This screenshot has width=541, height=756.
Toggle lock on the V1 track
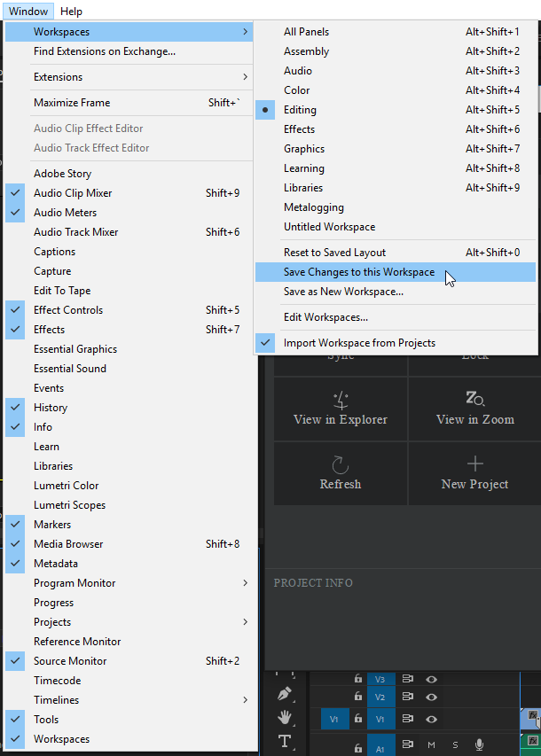click(358, 719)
